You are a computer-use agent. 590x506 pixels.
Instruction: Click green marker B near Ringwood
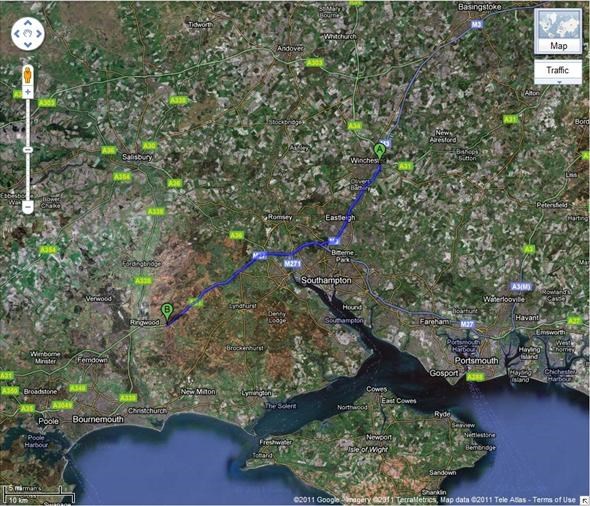pyautogui.click(x=167, y=313)
